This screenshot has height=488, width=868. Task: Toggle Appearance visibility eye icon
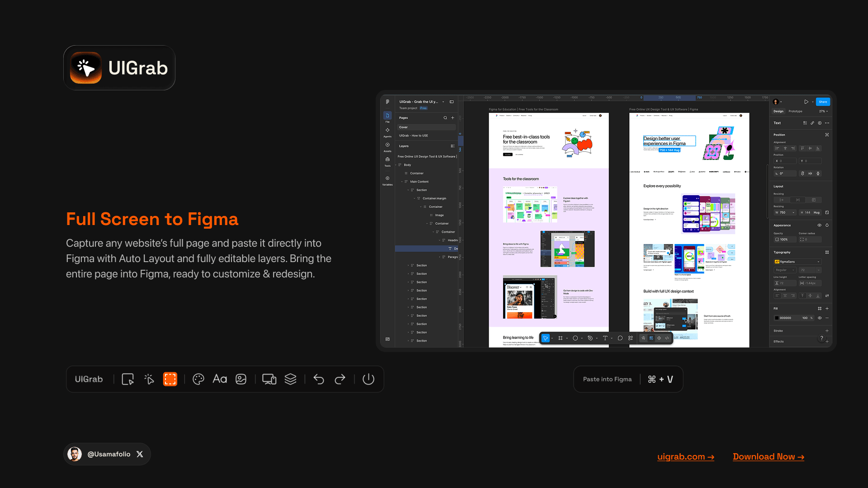pos(819,225)
